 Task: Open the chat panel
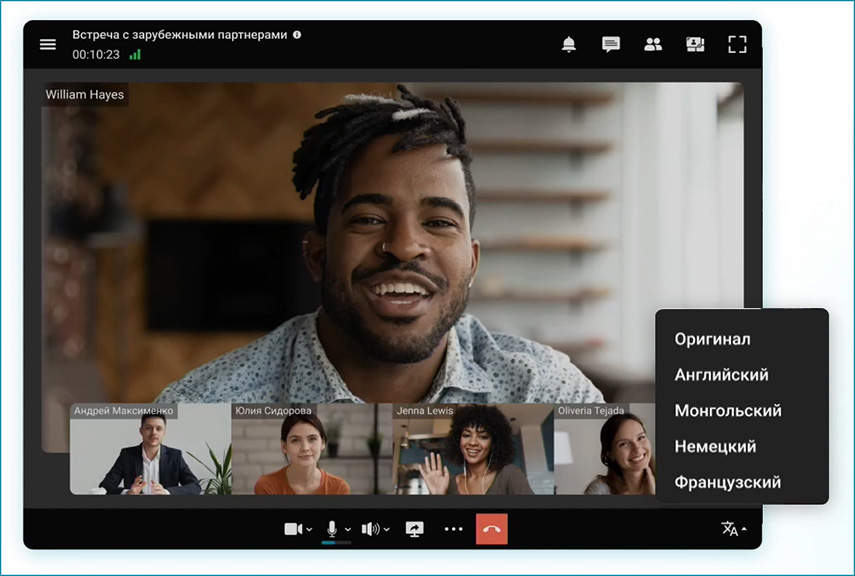tap(611, 44)
